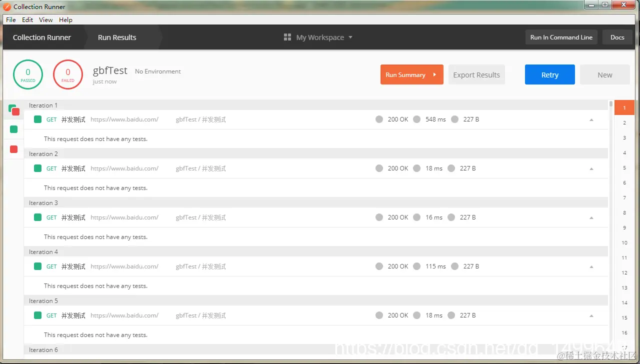This screenshot has height=364, width=640.
Task: Jump to iteration 1 in the number strip
Action: click(624, 107)
